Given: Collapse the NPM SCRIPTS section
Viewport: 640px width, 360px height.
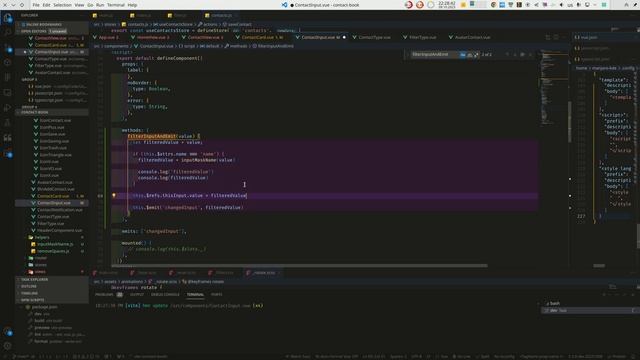Looking at the screenshot, I should pos(52,300).
